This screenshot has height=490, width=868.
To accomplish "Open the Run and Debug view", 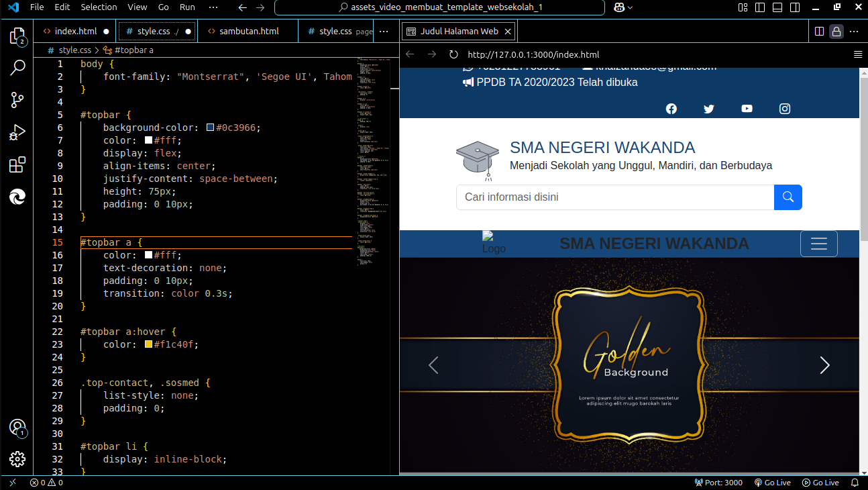I will tap(17, 132).
